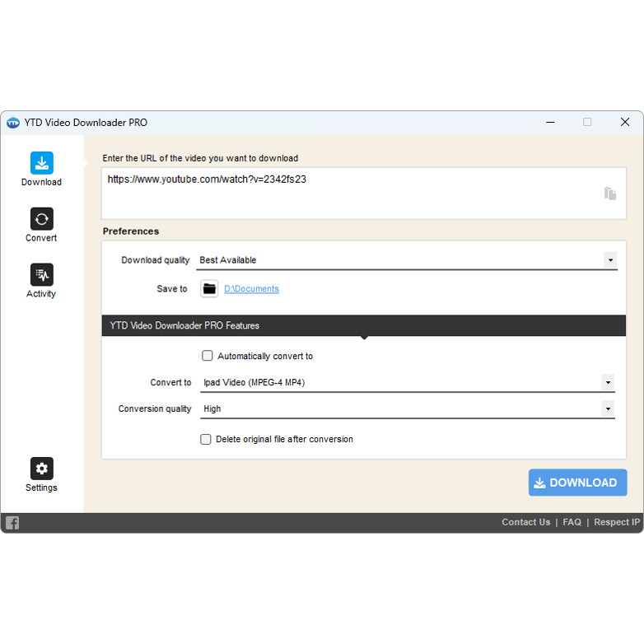This screenshot has width=644, height=644.
Task: Click the folder icon next to Save to
Action: click(209, 289)
